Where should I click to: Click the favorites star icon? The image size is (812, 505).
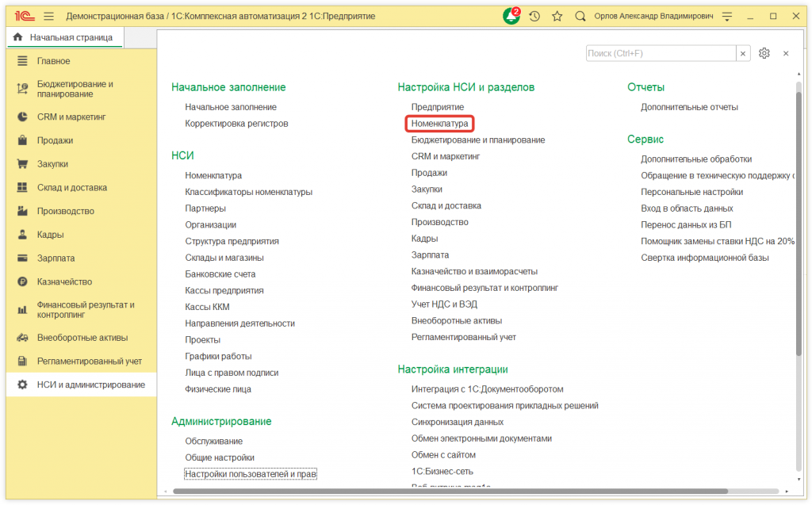[557, 16]
